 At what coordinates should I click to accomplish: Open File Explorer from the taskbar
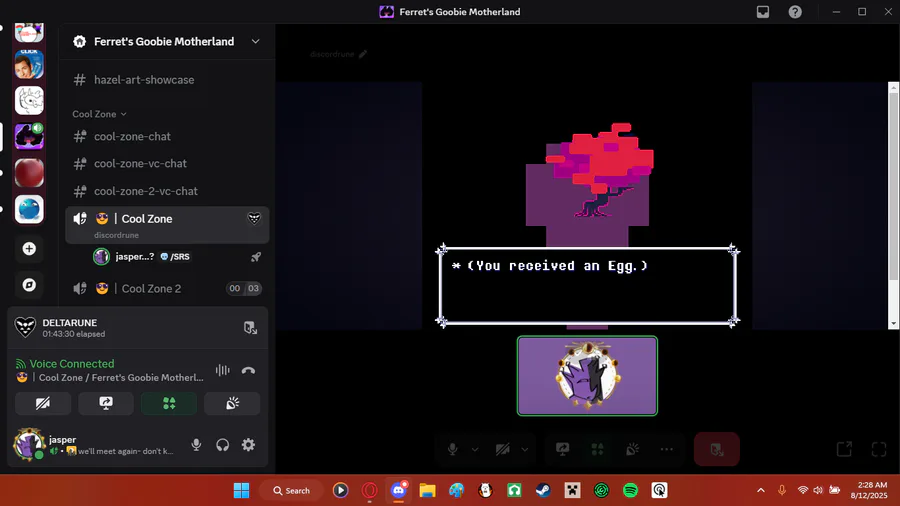tap(427, 491)
